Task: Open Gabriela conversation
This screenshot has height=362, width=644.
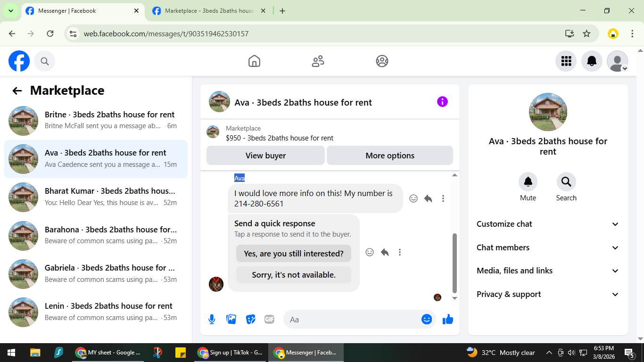Action: [x=96, y=273]
